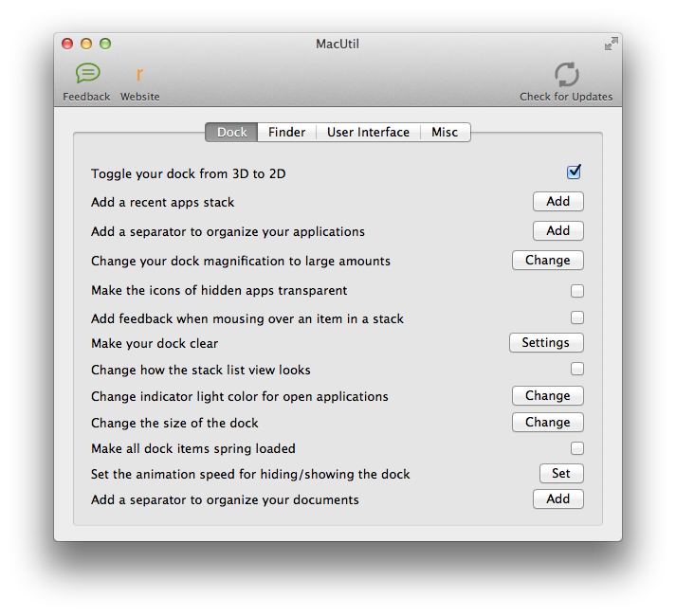
Task: Click Add for the applications separator
Action: click(x=558, y=230)
